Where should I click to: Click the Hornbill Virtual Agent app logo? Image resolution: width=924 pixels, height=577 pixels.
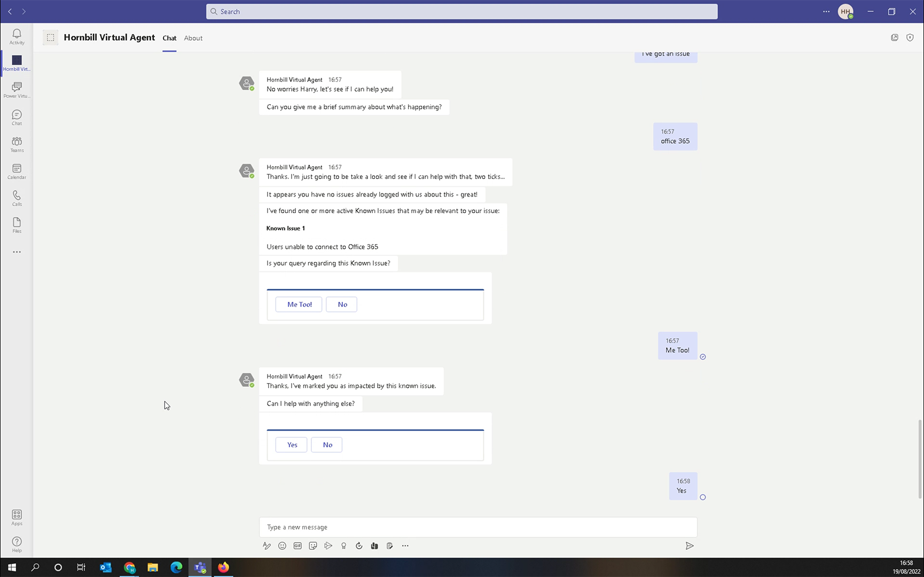click(50, 37)
